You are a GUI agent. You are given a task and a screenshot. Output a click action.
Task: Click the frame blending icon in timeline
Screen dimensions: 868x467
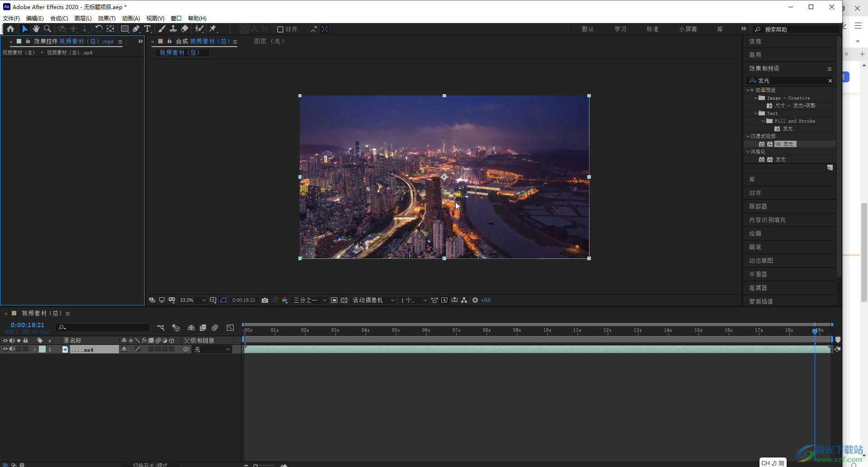pos(203,328)
